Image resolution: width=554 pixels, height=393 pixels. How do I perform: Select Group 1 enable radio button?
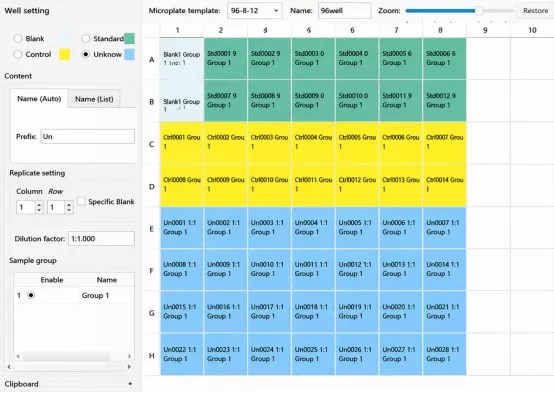pos(31,295)
